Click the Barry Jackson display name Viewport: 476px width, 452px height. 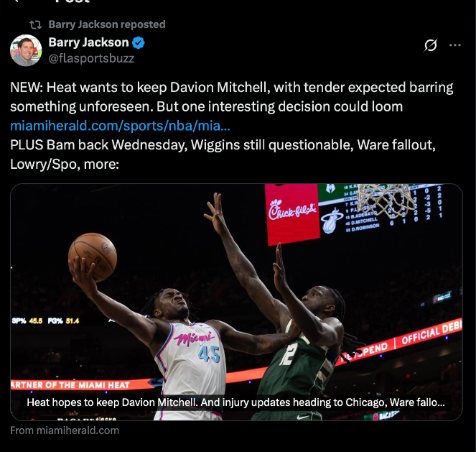(88, 42)
